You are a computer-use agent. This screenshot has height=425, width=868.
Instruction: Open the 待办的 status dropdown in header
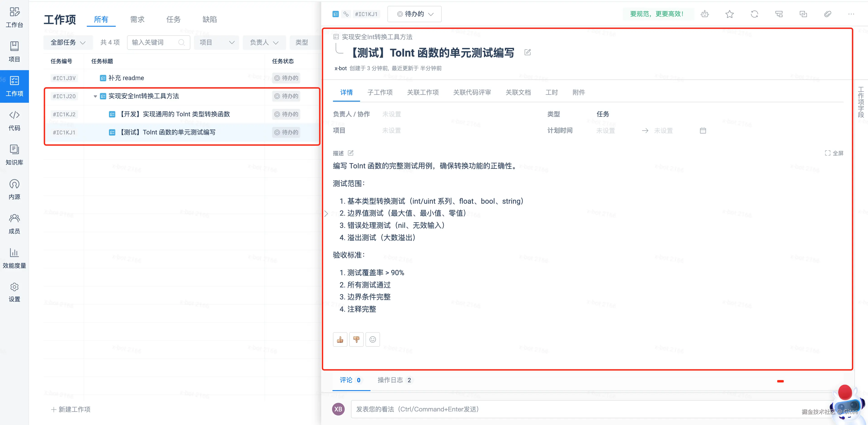click(415, 14)
